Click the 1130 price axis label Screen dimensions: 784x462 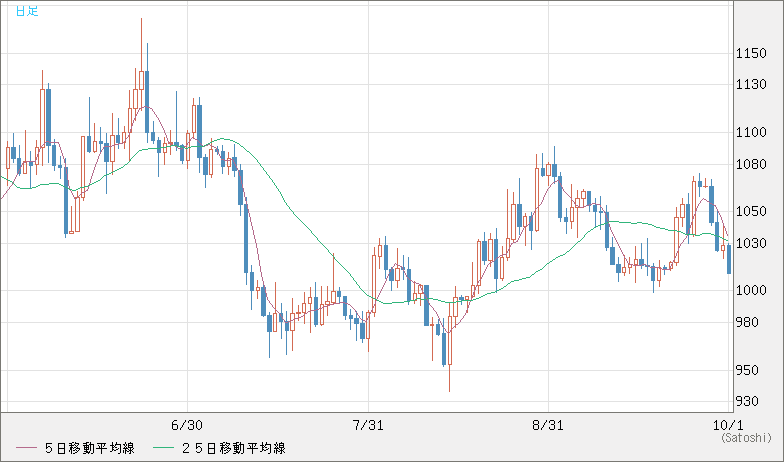751,84
